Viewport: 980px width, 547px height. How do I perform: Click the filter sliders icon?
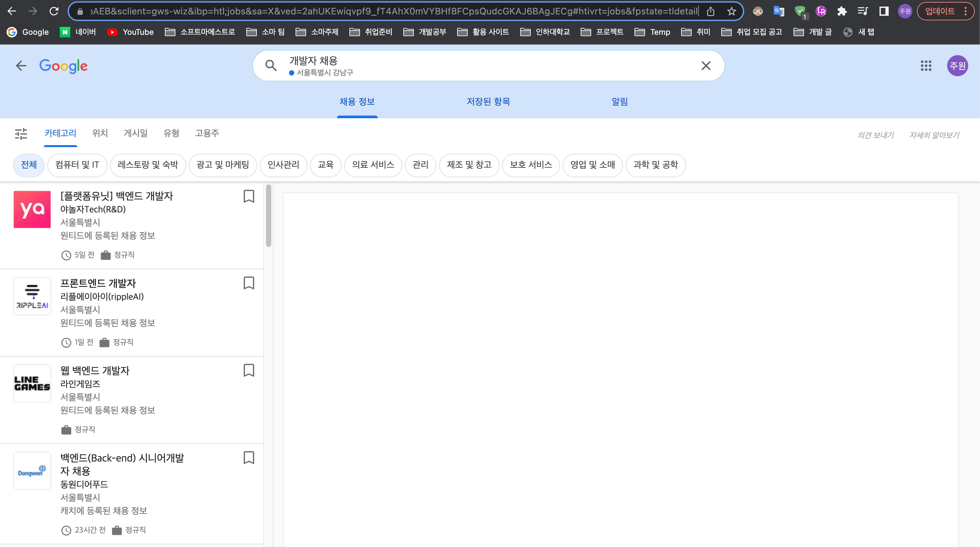tap(21, 134)
